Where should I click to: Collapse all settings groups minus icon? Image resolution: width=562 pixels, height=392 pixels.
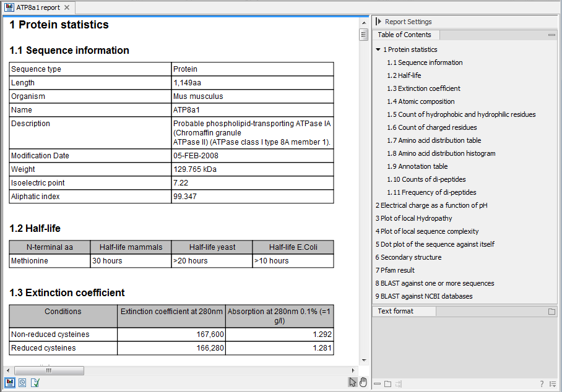[377, 384]
